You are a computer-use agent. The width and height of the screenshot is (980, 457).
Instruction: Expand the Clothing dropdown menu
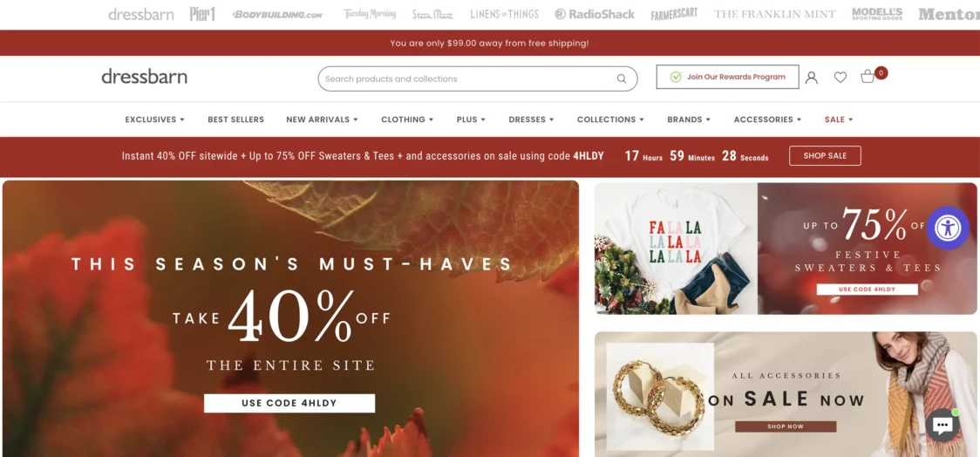coord(407,119)
